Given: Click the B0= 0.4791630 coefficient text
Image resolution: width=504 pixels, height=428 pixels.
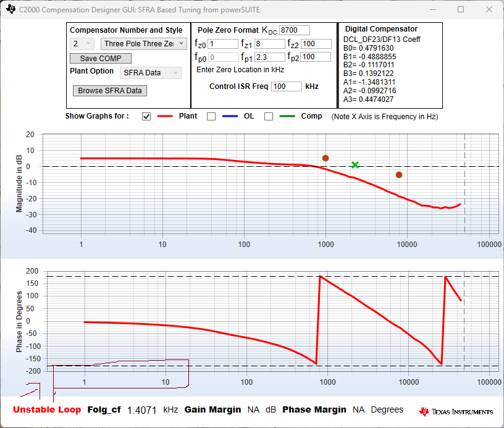Looking at the screenshot, I should [x=368, y=48].
